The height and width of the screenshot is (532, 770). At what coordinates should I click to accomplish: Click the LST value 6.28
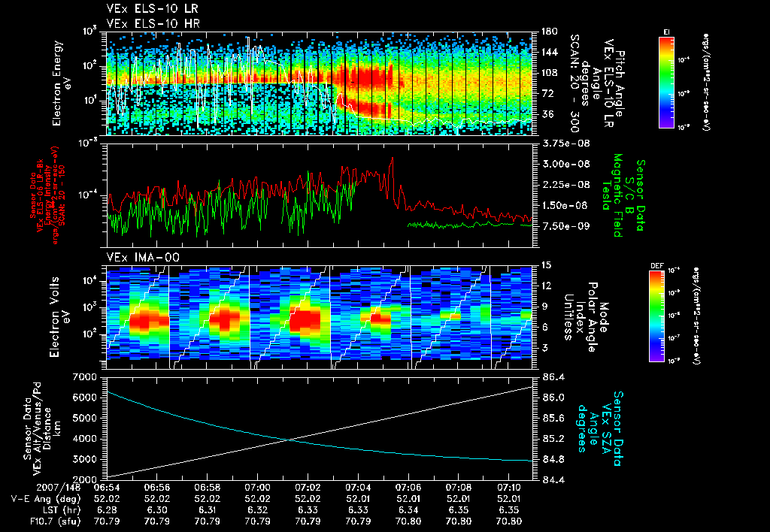point(106,510)
